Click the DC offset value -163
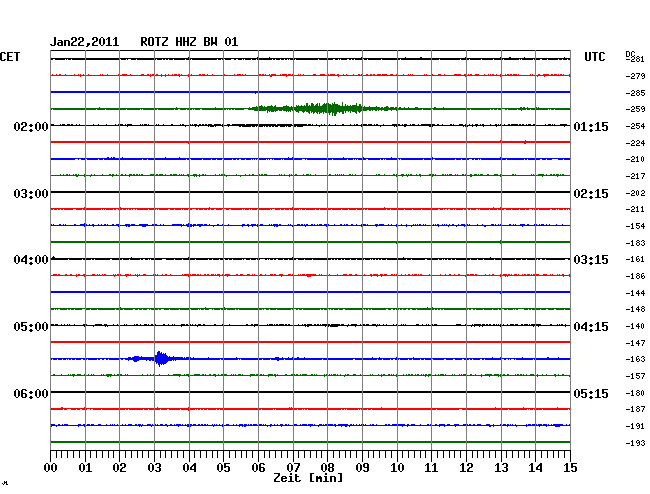Viewport: 650px width, 494px height. coord(635,359)
